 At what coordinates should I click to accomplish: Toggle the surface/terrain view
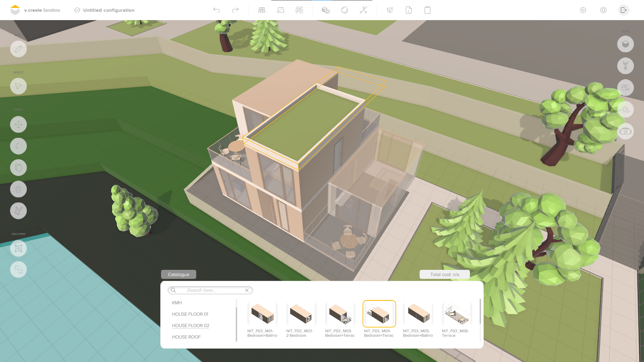tap(280, 10)
